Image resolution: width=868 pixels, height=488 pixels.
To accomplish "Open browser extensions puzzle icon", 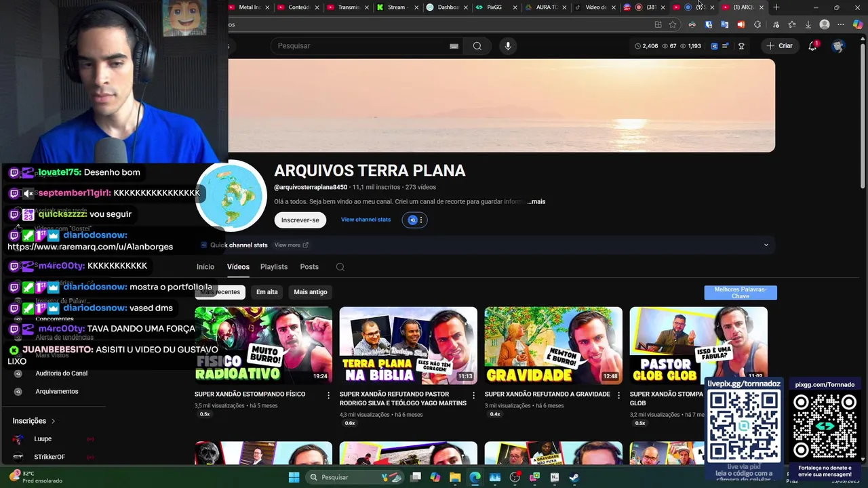I will (x=757, y=24).
